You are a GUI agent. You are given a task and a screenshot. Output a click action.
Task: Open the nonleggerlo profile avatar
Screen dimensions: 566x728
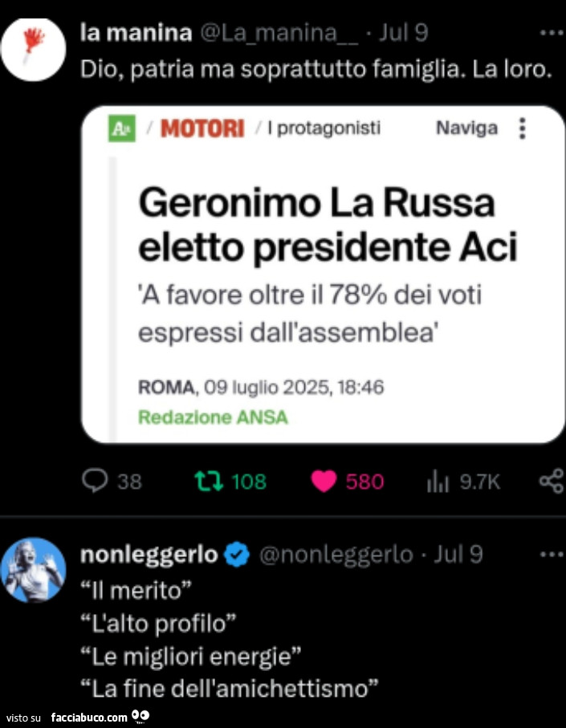point(34,570)
